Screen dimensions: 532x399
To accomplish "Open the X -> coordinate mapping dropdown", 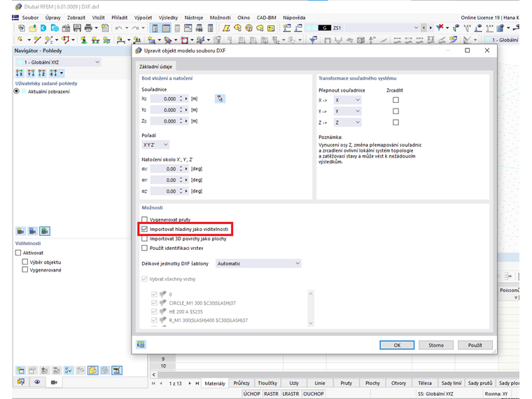I will [x=347, y=100].
